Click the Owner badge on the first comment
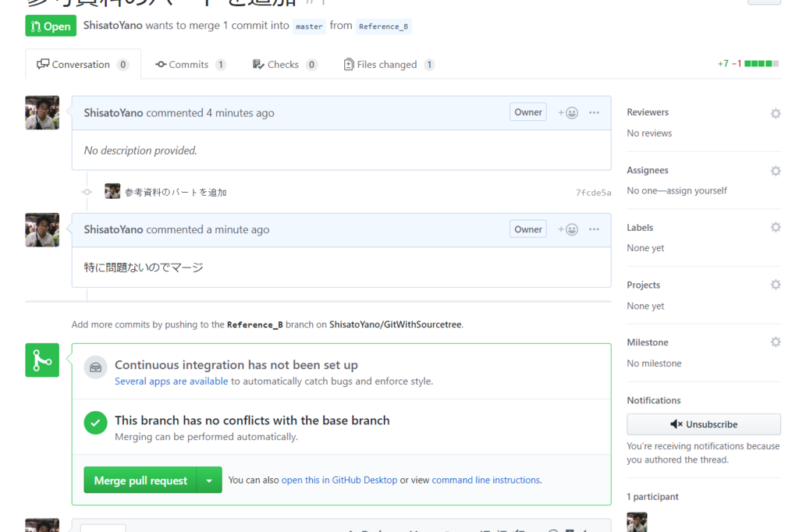 point(528,112)
